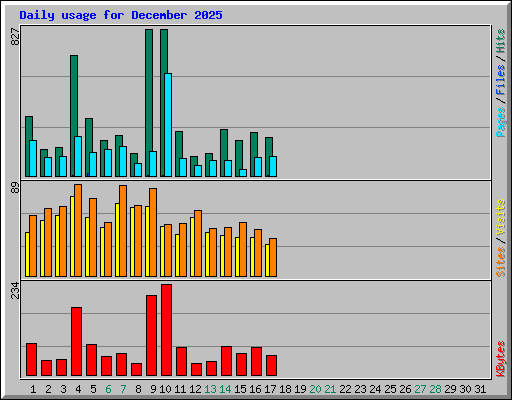Select green weekend day 7 label
This screenshot has width=512, height=400.
(123, 389)
